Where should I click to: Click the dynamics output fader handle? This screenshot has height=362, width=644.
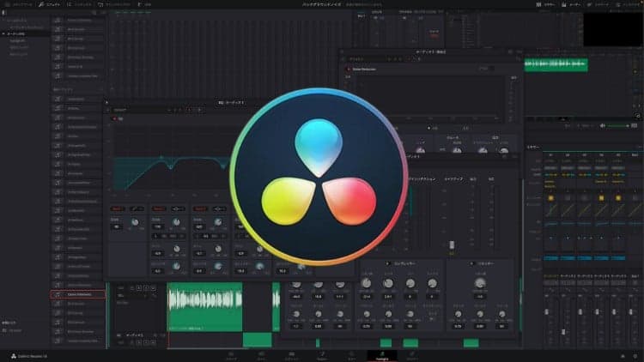pyautogui.click(x=452, y=244)
